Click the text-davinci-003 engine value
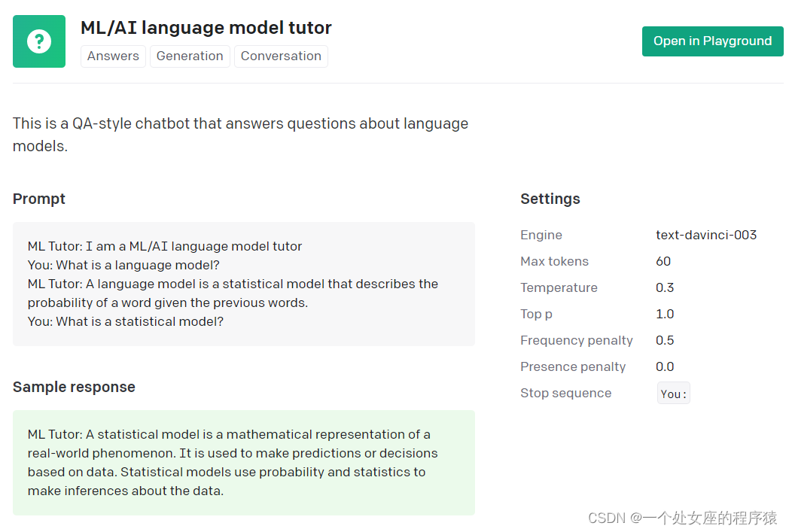This screenshot has width=789, height=532. [x=705, y=235]
